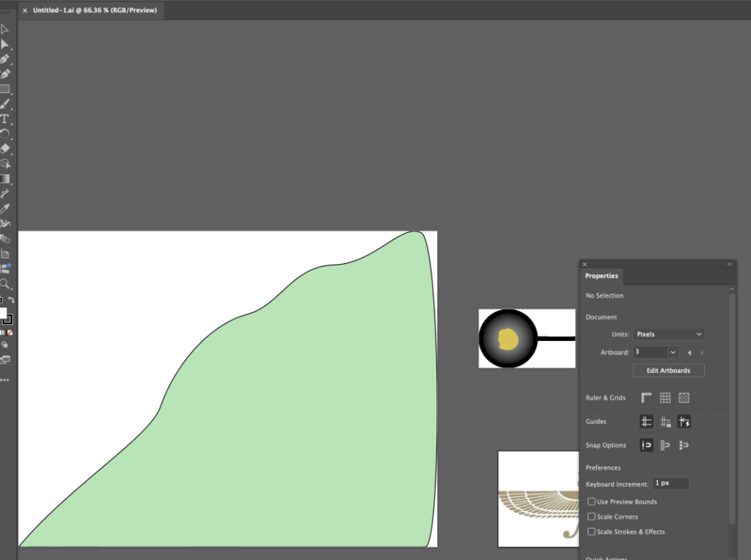Select the Type tool
This screenshot has height=560, width=751.
(5, 119)
